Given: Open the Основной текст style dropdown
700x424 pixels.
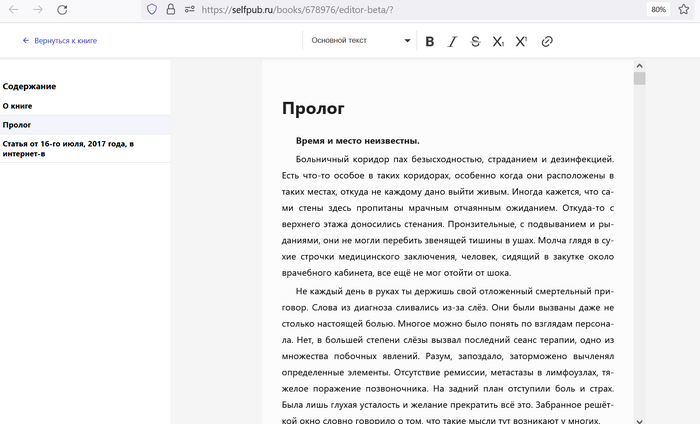Looking at the screenshot, I should click(360, 41).
